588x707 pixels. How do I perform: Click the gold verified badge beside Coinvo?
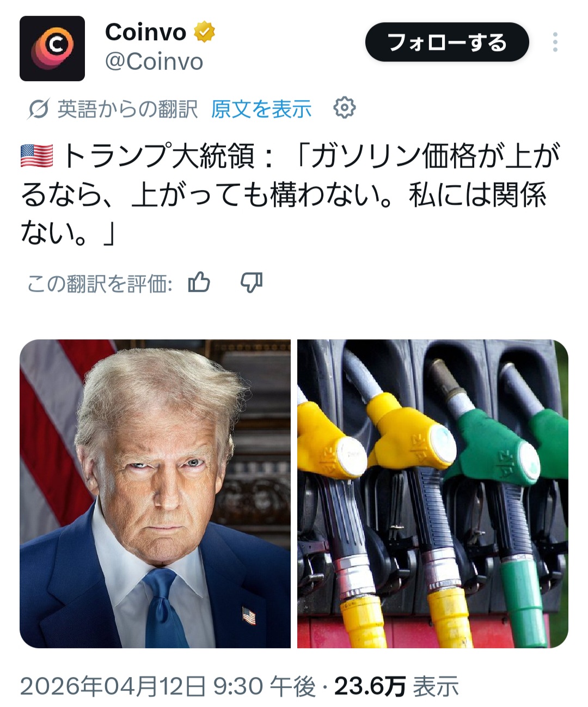204,32
